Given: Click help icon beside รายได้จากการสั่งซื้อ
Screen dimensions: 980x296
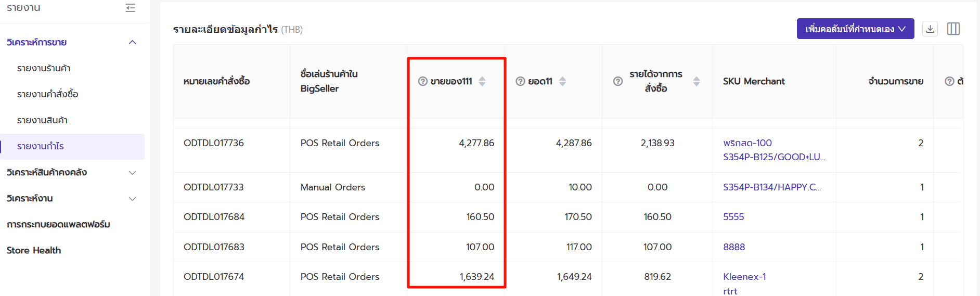Looking at the screenshot, I should pos(618,81).
